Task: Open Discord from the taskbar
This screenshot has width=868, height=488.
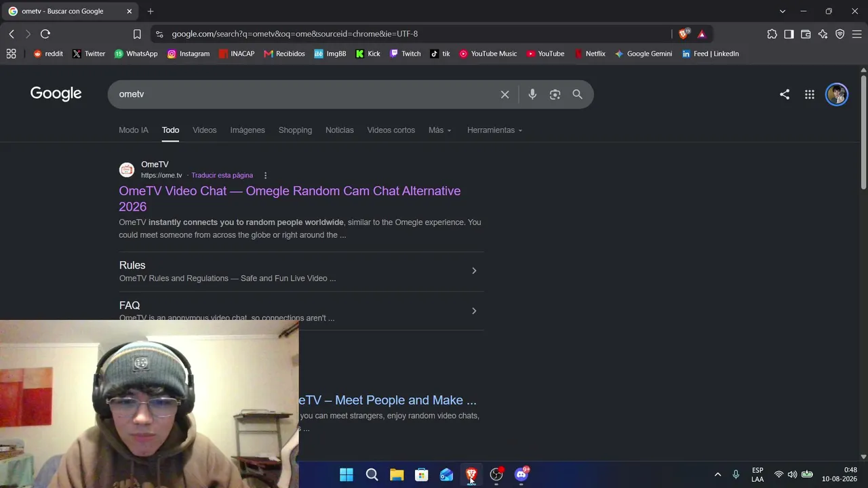Action: click(x=521, y=474)
